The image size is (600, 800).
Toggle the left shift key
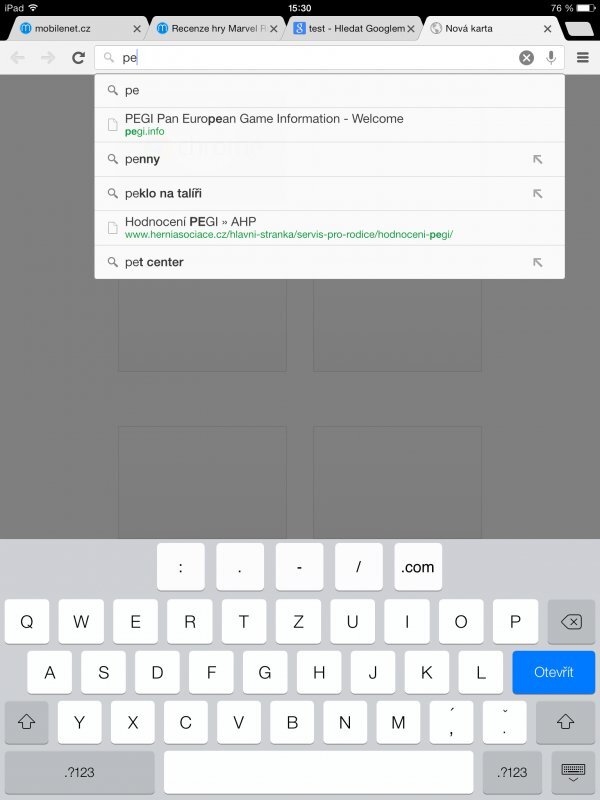pyautogui.click(x=27, y=722)
